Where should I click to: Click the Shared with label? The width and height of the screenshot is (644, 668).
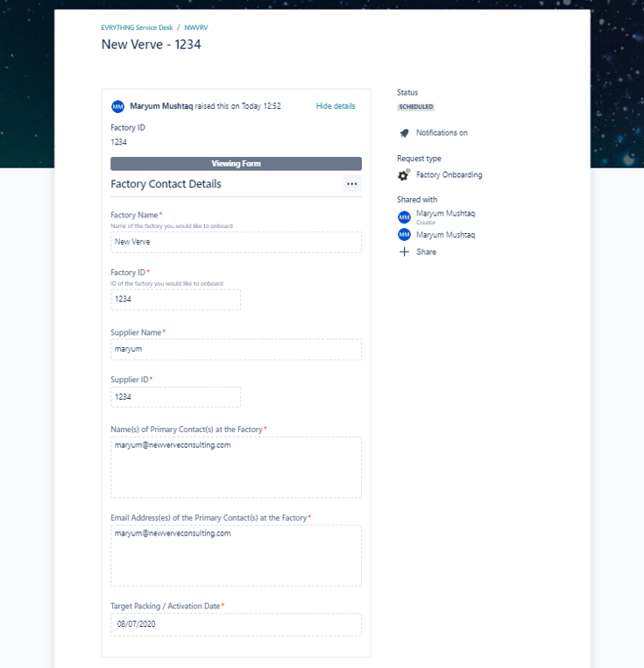click(x=416, y=200)
